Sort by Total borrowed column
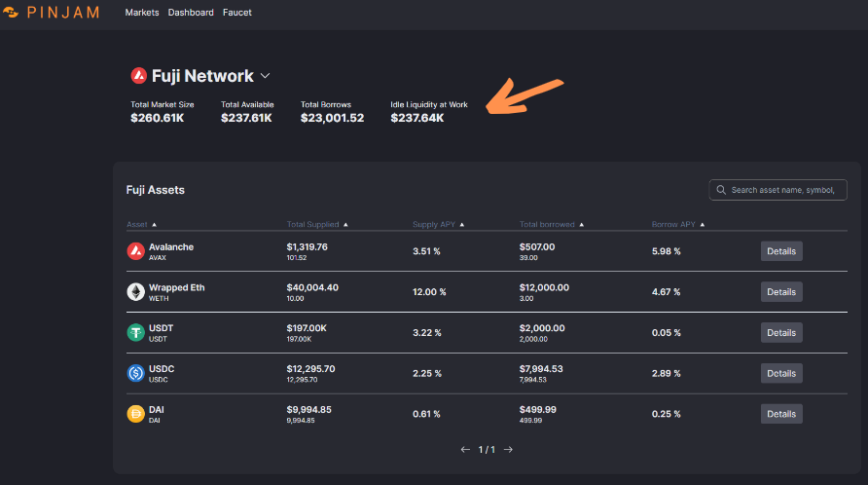868x485 pixels. tap(552, 224)
